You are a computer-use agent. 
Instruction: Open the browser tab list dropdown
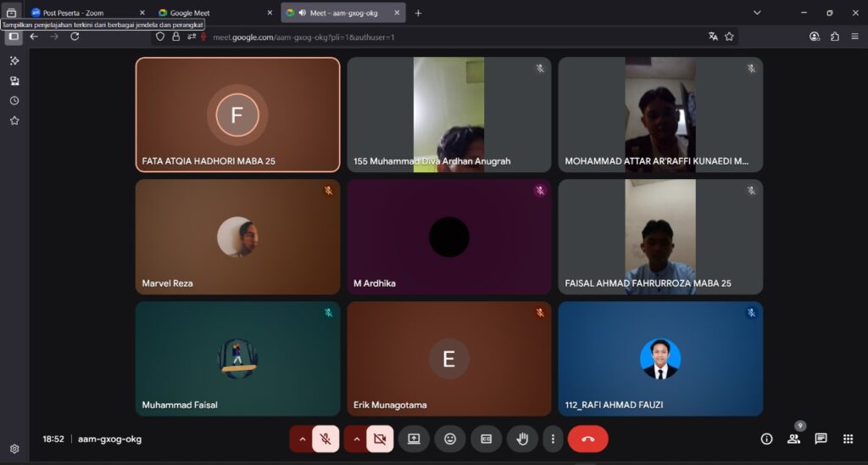tap(757, 13)
